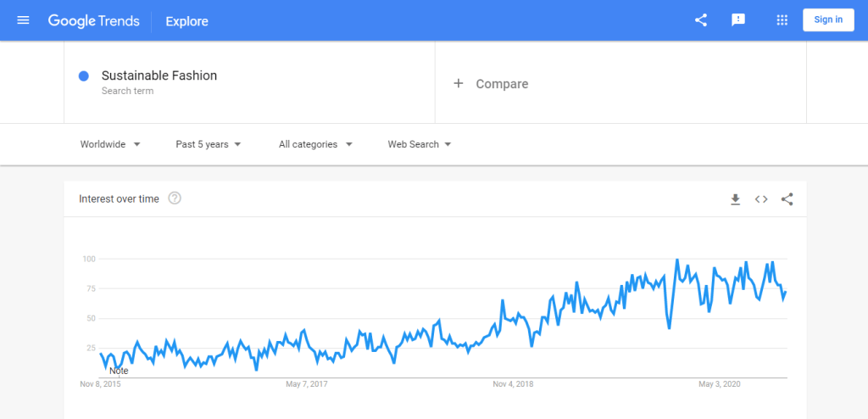
Task: Click the plus icon to add comparison
Action: coord(459,83)
